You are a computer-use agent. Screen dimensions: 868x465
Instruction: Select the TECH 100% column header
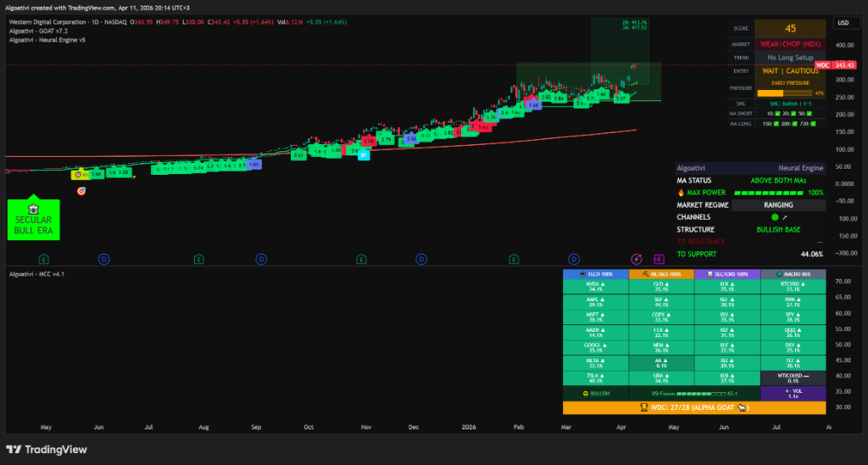click(x=596, y=274)
